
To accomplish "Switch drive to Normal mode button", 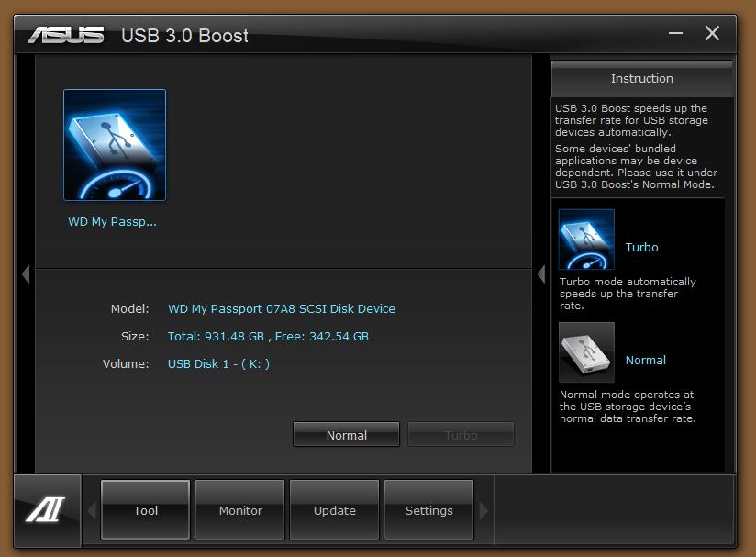I will [x=346, y=435].
